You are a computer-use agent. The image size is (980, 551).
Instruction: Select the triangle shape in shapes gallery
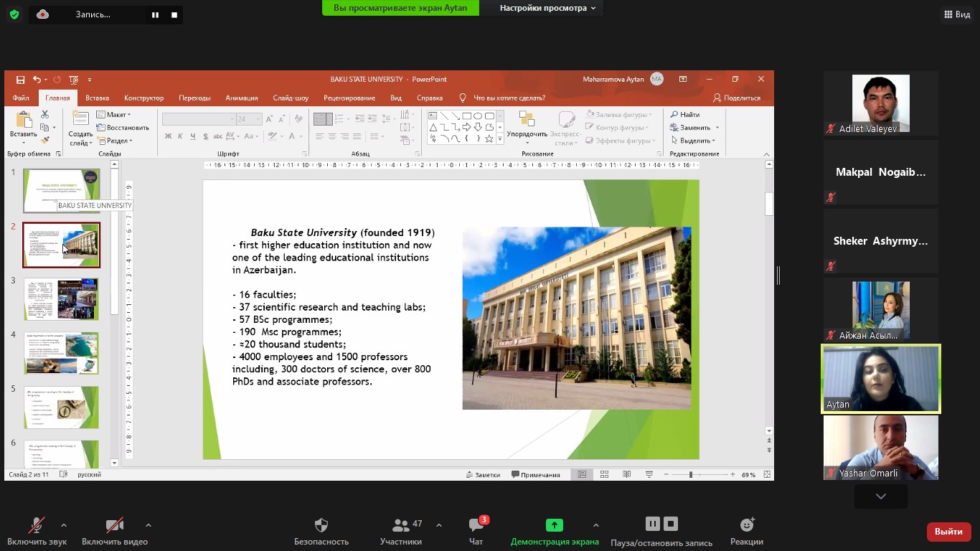point(433,127)
